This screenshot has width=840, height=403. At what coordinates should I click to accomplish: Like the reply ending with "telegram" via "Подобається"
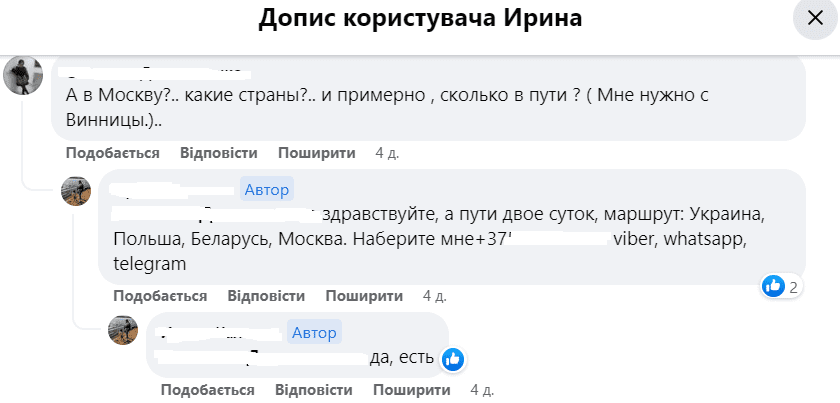click(x=160, y=296)
